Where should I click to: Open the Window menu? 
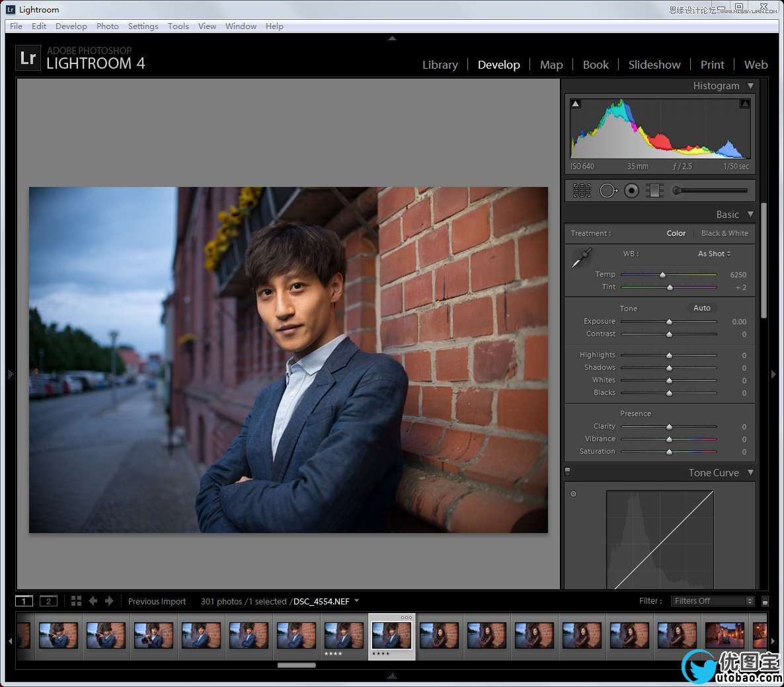[x=241, y=26]
